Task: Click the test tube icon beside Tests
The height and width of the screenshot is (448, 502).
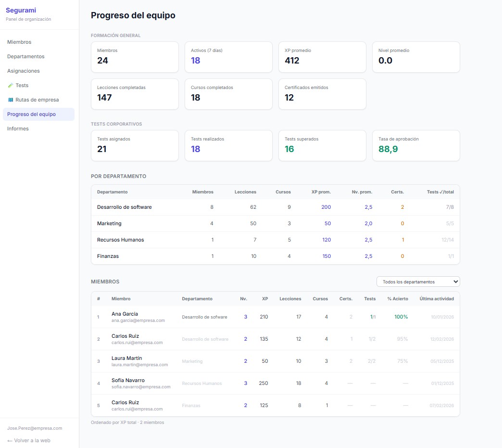Action: 10,85
